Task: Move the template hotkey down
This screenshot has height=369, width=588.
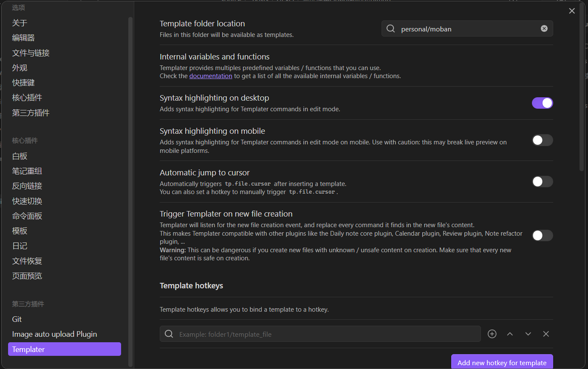Action: [528, 334]
